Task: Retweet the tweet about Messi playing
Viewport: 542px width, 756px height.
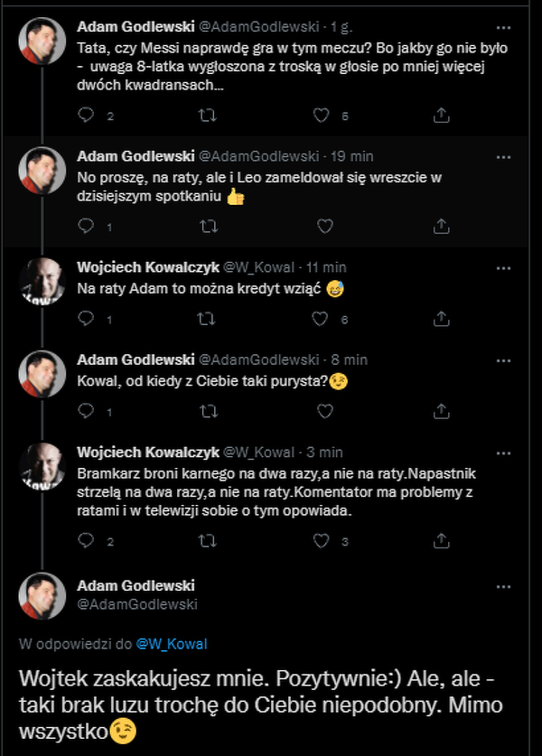Action: click(x=207, y=116)
